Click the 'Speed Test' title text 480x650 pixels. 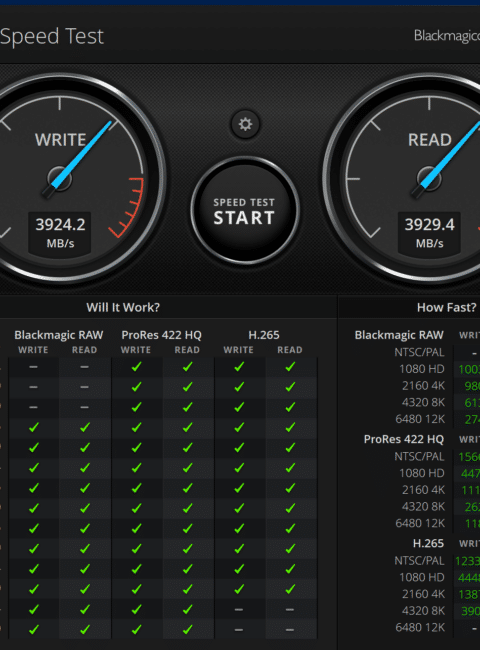click(52, 36)
